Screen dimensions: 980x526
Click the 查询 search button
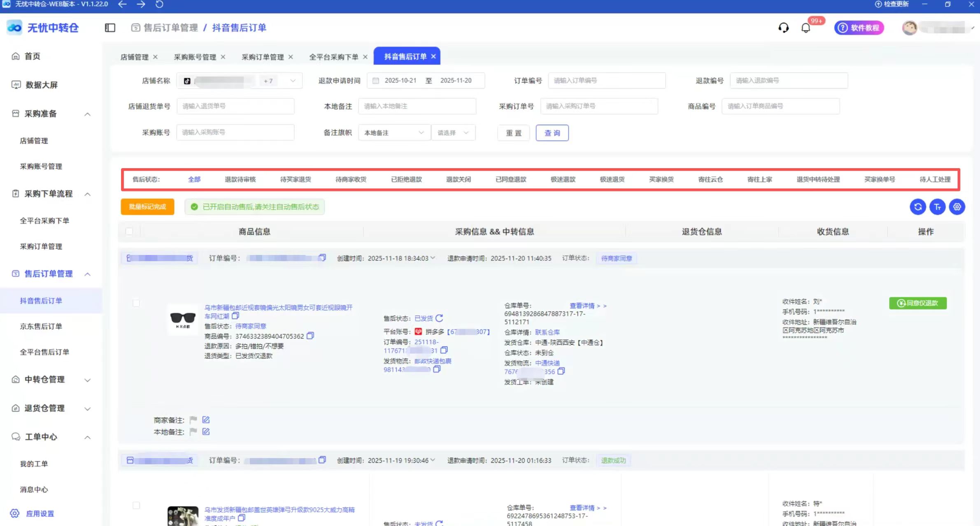[552, 133]
